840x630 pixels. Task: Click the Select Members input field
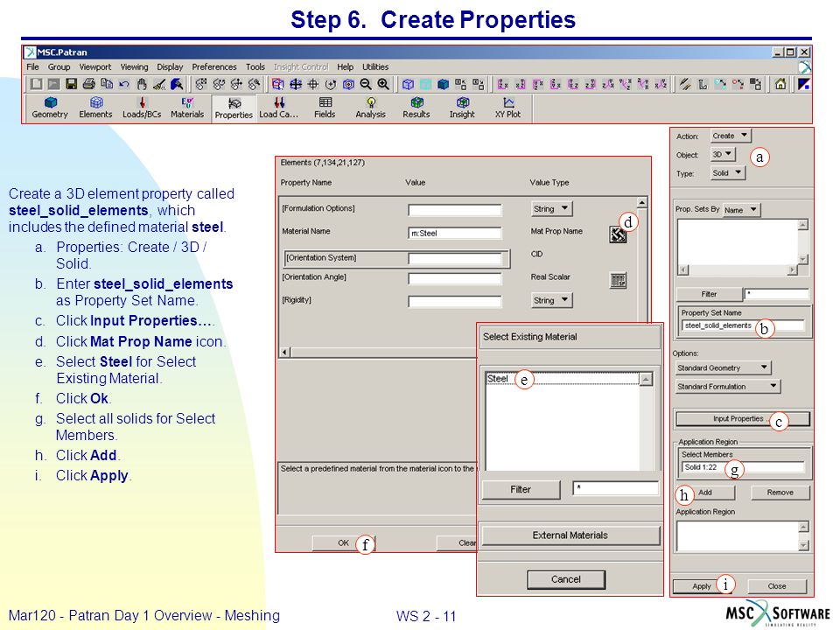point(743,467)
